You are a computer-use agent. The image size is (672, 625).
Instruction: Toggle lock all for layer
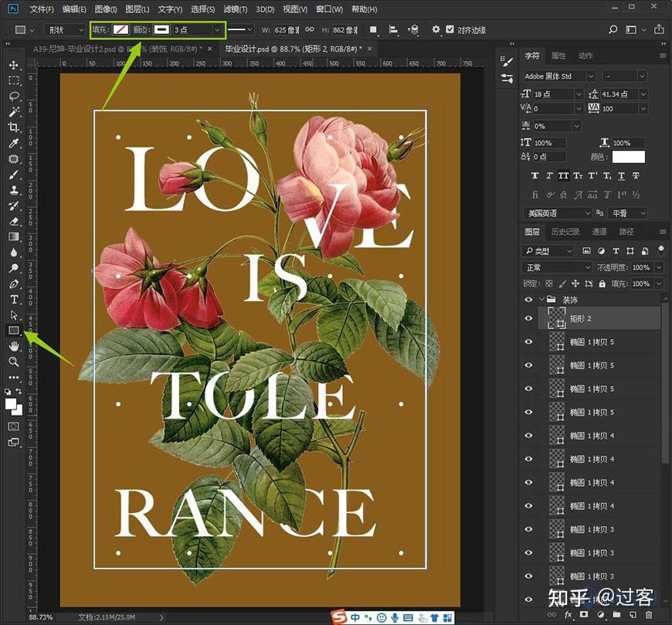(x=602, y=284)
